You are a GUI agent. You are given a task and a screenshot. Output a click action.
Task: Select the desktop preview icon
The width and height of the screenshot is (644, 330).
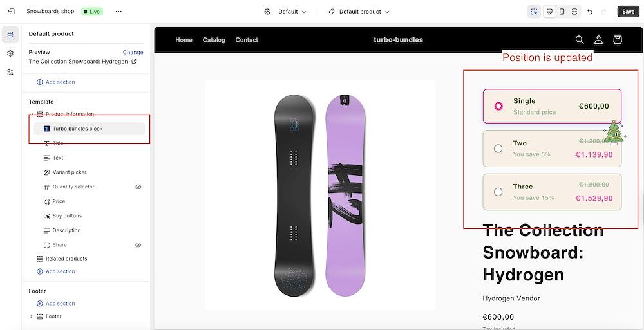click(549, 12)
